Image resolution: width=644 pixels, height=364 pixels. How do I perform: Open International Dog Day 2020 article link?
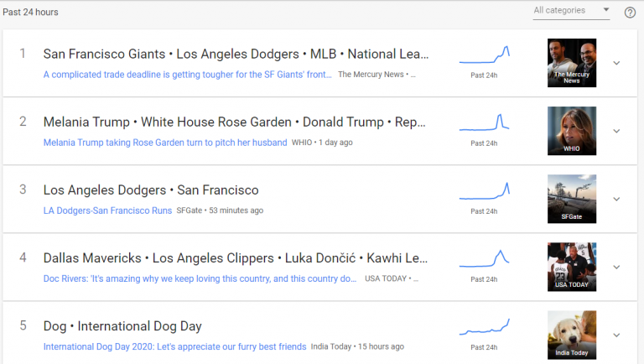pos(174,346)
